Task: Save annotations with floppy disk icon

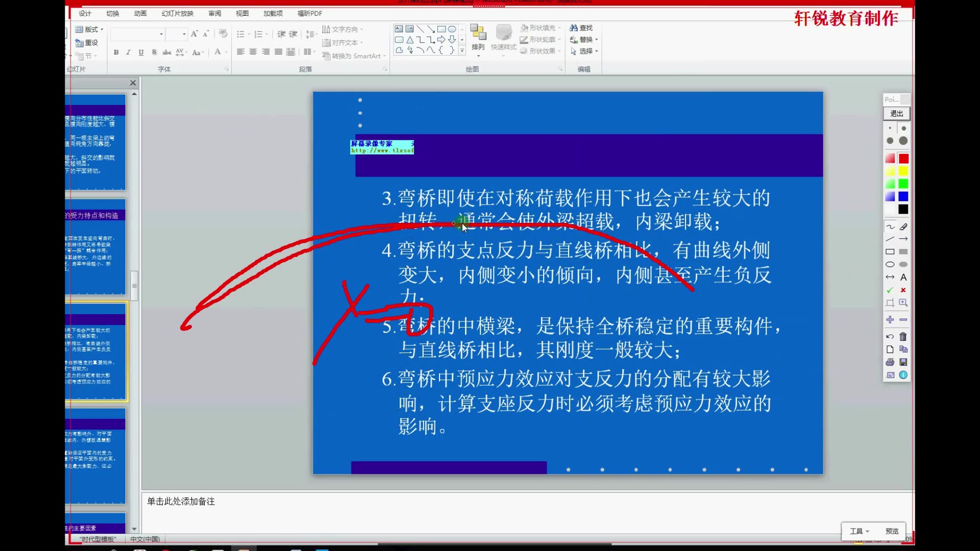Action: pos(903,362)
